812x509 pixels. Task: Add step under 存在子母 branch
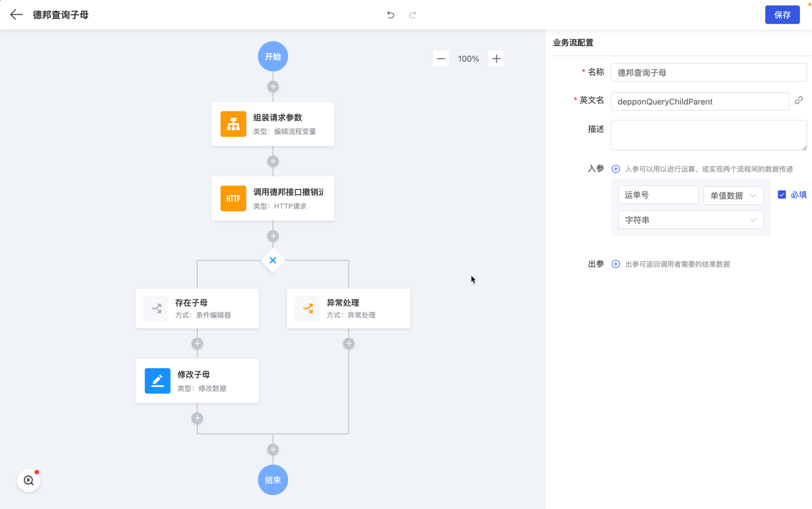point(197,344)
